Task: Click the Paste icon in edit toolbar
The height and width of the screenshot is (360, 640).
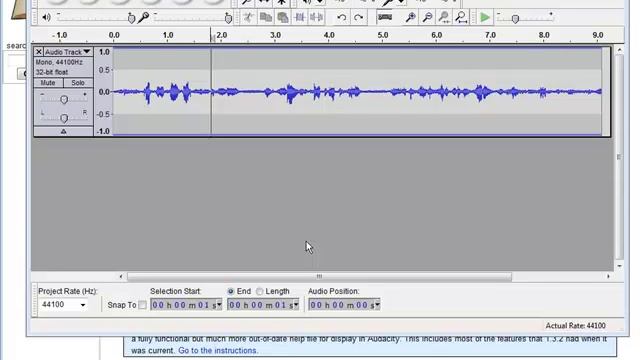Action: [x=282, y=18]
